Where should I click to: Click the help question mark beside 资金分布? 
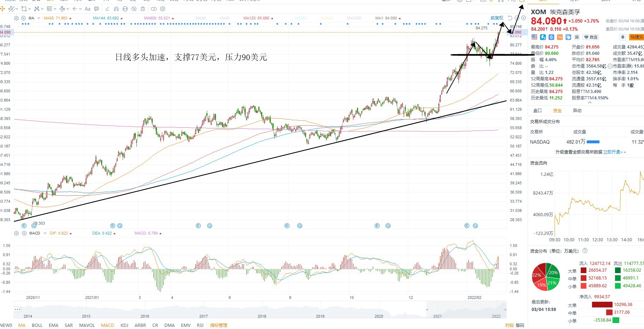click(585, 250)
